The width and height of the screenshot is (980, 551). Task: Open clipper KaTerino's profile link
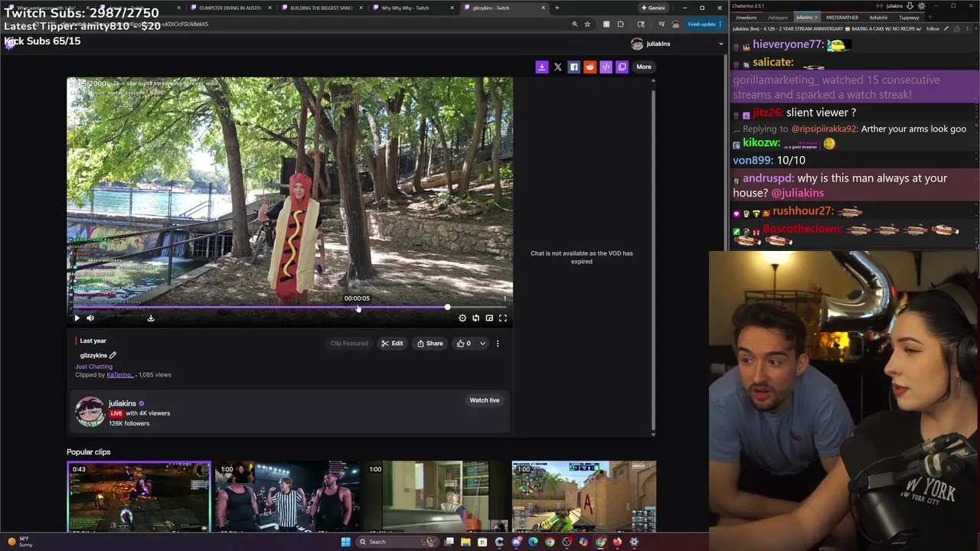point(119,375)
